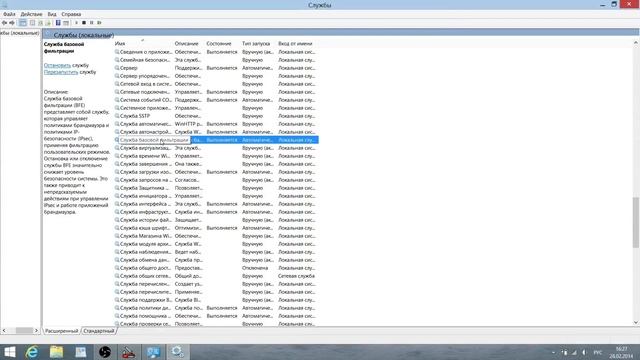640x360 pixels.
Task: Open Internet Explorer from the taskbar
Action: (32, 352)
